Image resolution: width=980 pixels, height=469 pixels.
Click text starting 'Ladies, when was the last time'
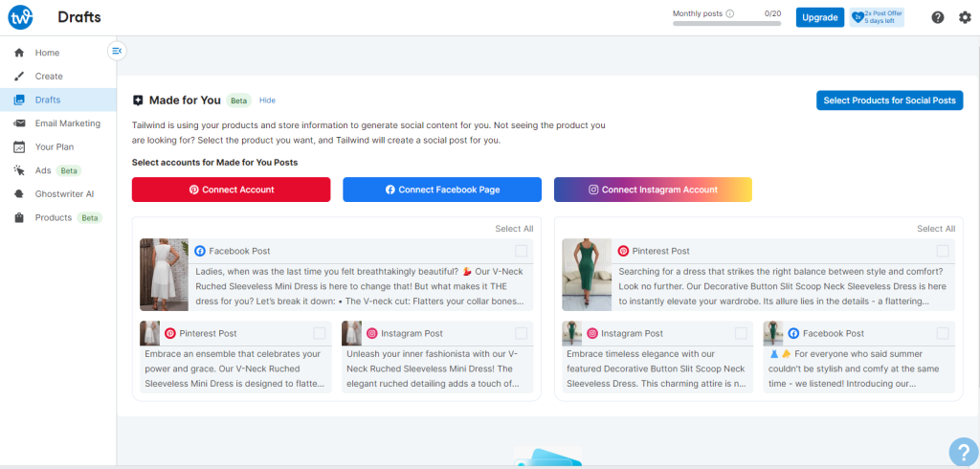click(x=360, y=286)
